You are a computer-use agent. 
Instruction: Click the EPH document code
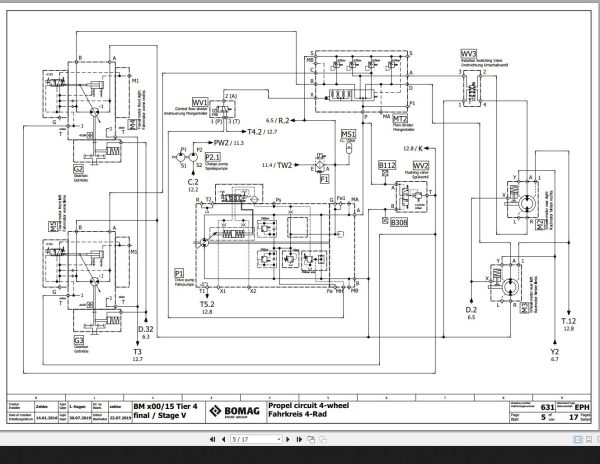[582, 408]
